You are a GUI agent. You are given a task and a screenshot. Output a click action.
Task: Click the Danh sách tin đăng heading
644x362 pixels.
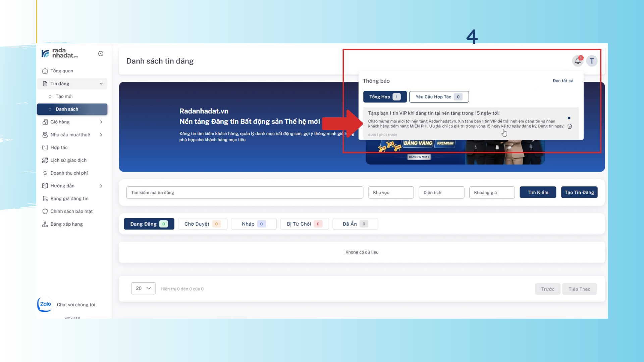(160, 61)
